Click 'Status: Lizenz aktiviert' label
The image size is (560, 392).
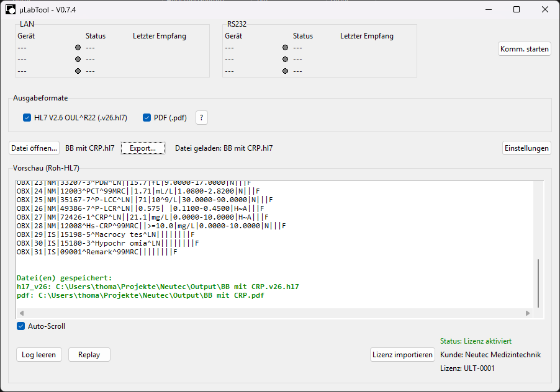476,341
